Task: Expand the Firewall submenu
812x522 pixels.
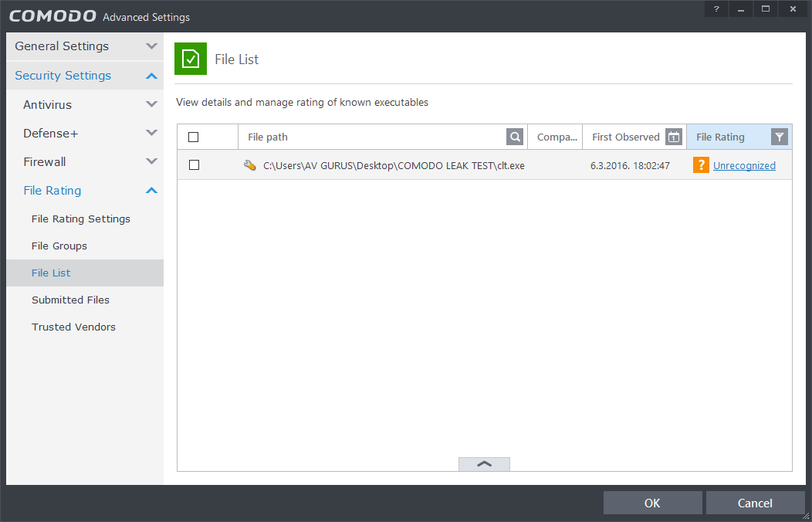Action: pyautogui.click(x=151, y=161)
